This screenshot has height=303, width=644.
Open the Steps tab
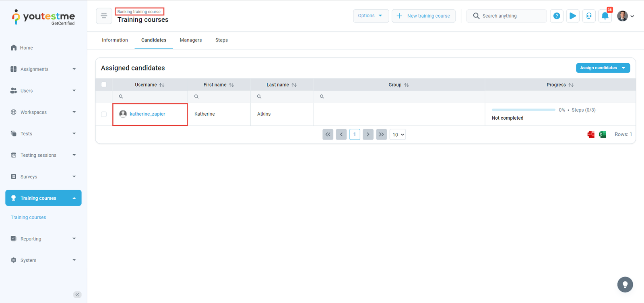click(x=221, y=40)
